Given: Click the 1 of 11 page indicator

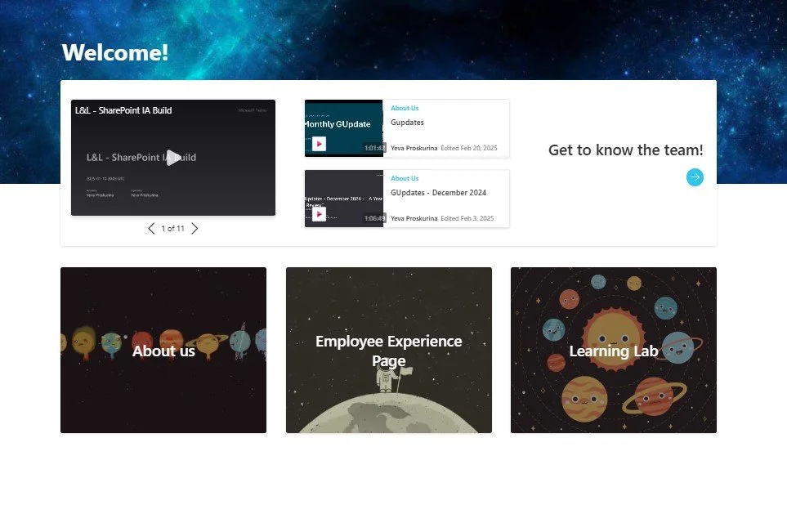Looking at the screenshot, I should click(x=172, y=229).
